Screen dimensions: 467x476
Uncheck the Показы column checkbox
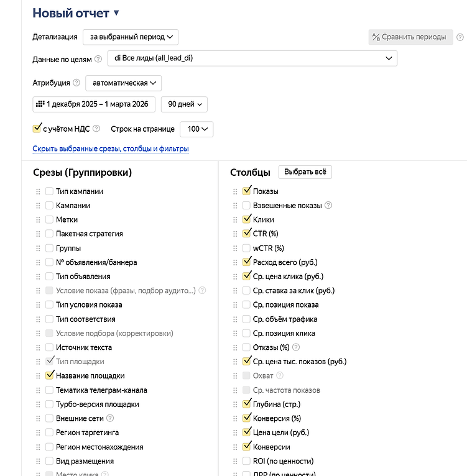coord(247,191)
